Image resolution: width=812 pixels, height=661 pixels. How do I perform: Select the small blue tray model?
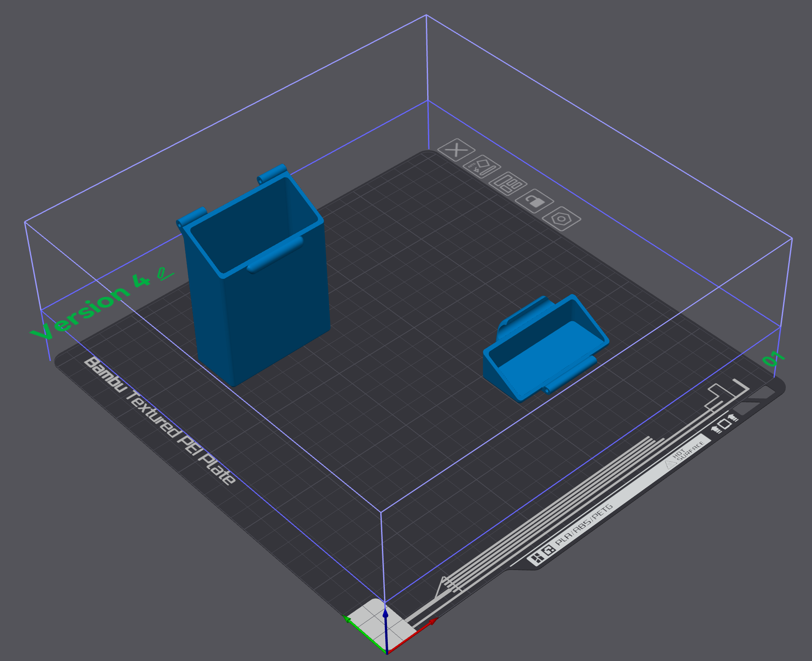pos(546,349)
